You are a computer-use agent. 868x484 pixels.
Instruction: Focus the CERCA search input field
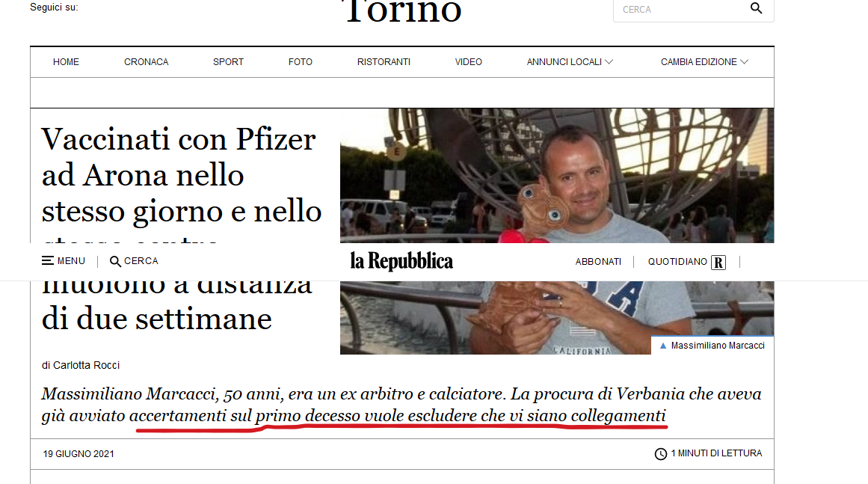click(x=681, y=10)
